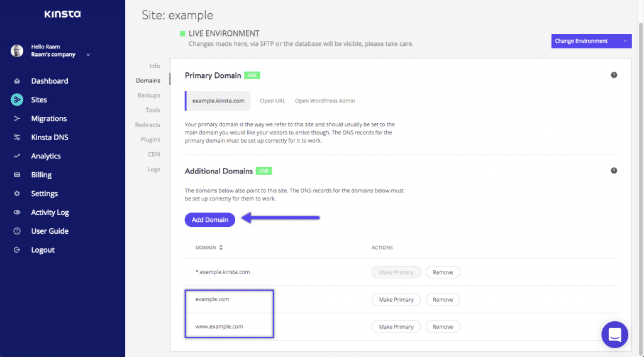644x357 pixels.
Task: Go to Sites in the sidebar
Action: pyautogui.click(x=39, y=100)
